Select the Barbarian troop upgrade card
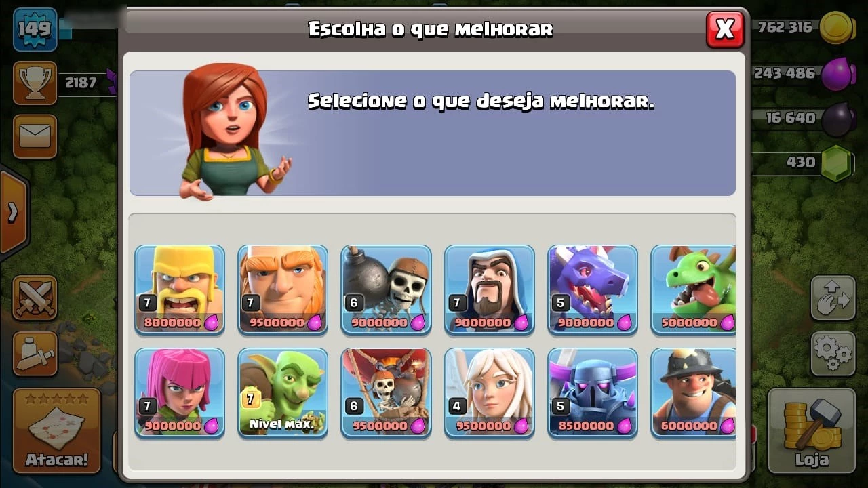868x488 pixels. tap(180, 290)
